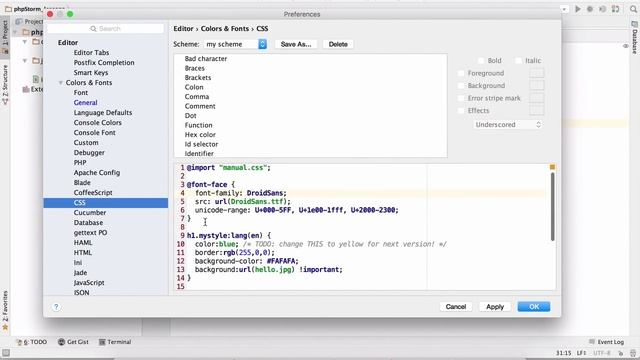Collapse the Colors & Fonts tree node

(x=60, y=83)
